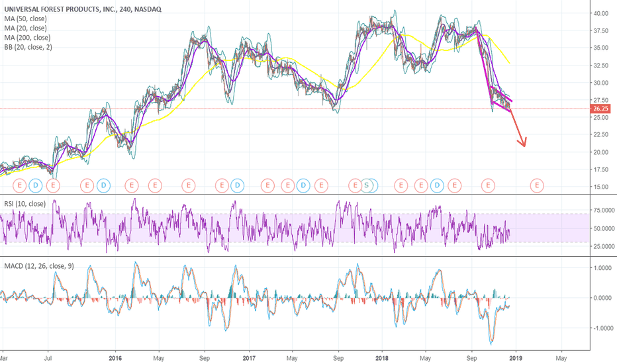Click the June 2017 dividend 'D' marker
Screen dimensions: 617x364
pos(303,185)
